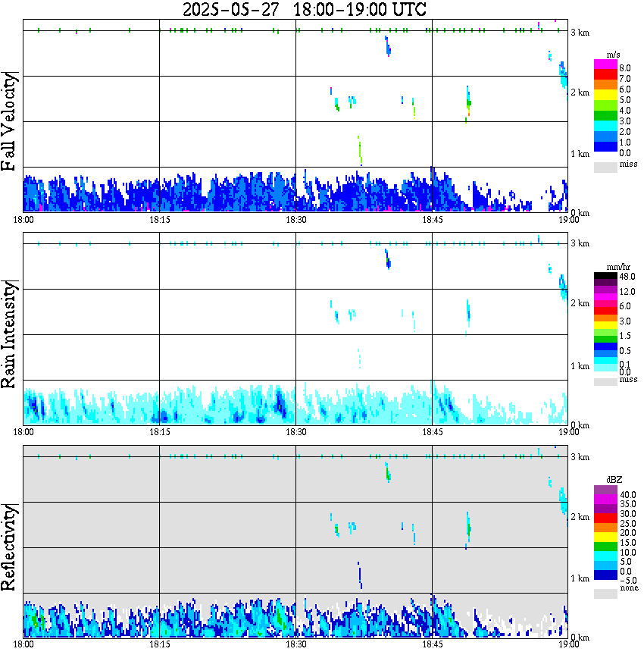Click the pale cyan swatch in the mm/hr legend
Image resolution: width=644 pixels, height=658 pixels.
(605, 368)
